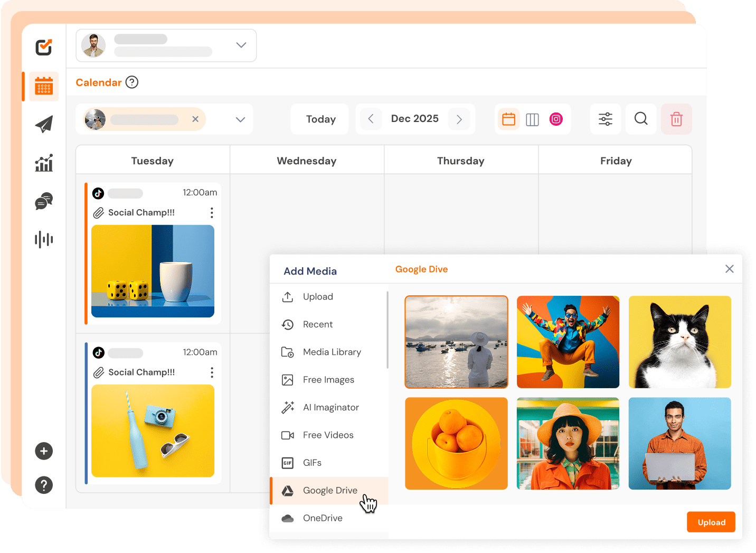Open the calendar search magnifier icon

click(x=641, y=119)
